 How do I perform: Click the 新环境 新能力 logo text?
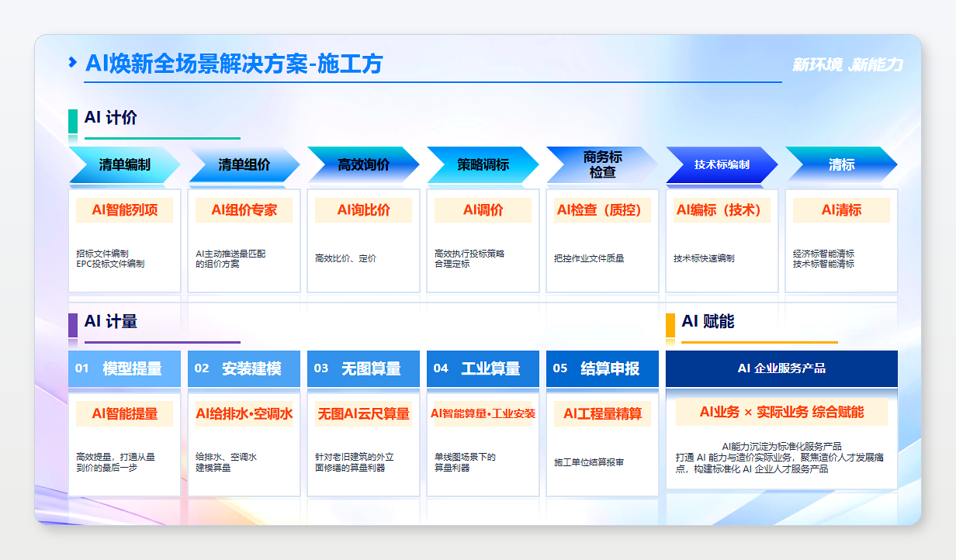point(847,65)
